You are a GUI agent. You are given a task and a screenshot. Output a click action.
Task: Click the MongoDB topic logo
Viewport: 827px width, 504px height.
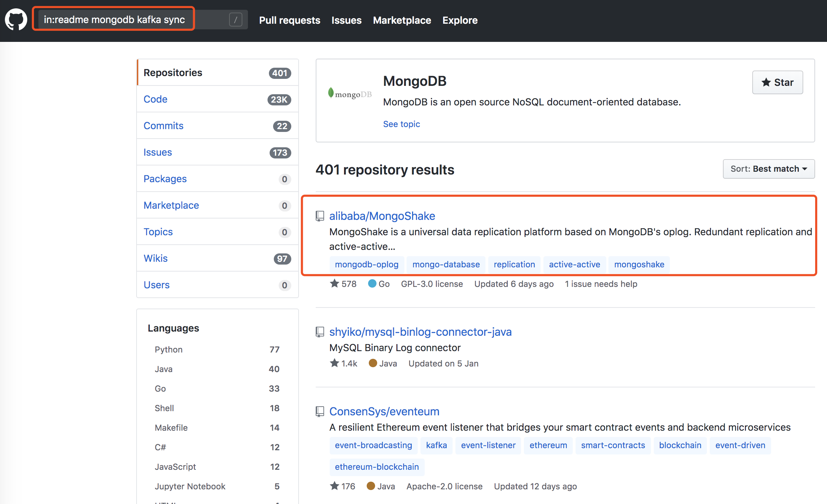pos(350,94)
